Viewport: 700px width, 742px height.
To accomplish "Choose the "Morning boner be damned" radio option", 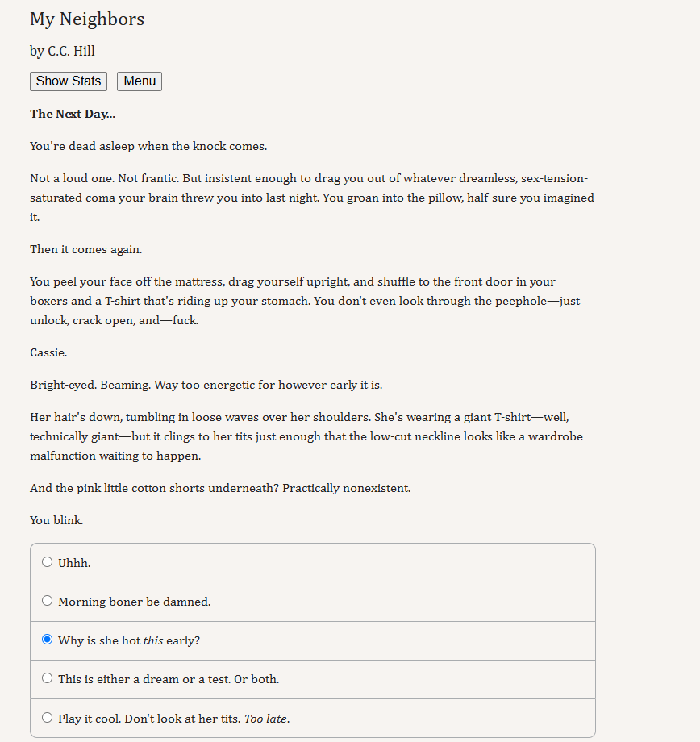I will coord(48,601).
